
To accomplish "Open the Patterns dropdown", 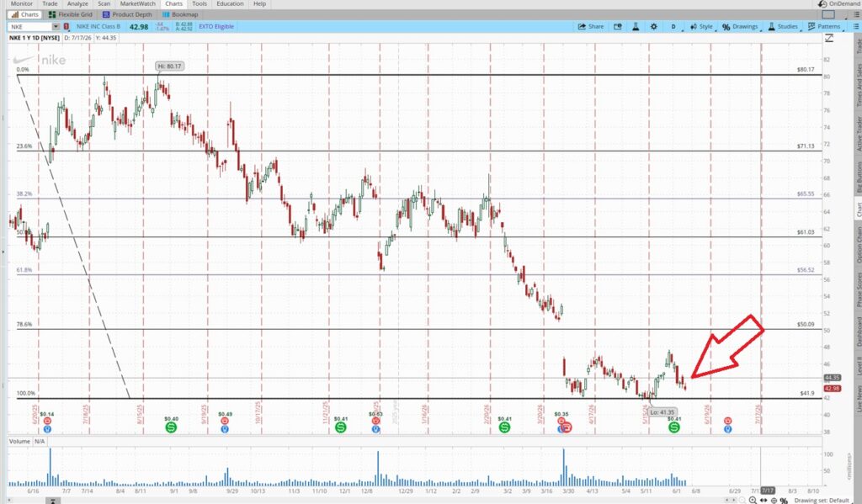I will [x=824, y=26].
